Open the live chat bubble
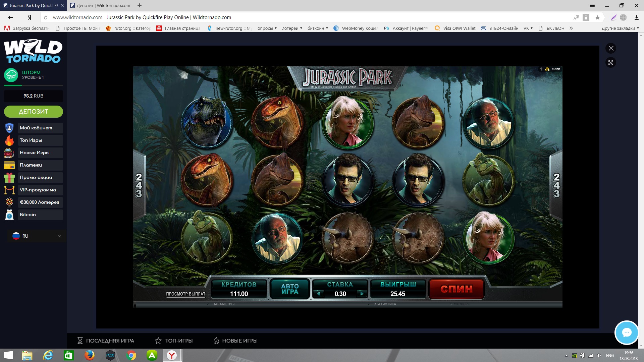The image size is (644, 362). click(x=626, y=333)
